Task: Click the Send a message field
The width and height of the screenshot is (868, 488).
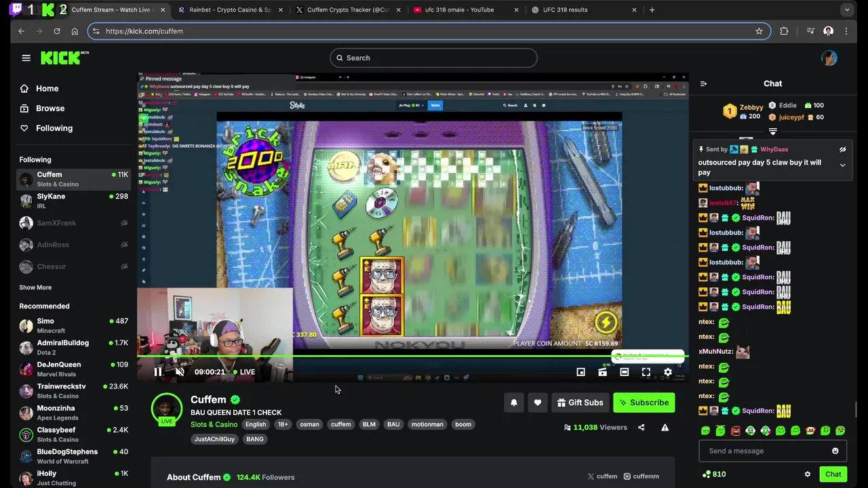Action: [x=772, y=451]
